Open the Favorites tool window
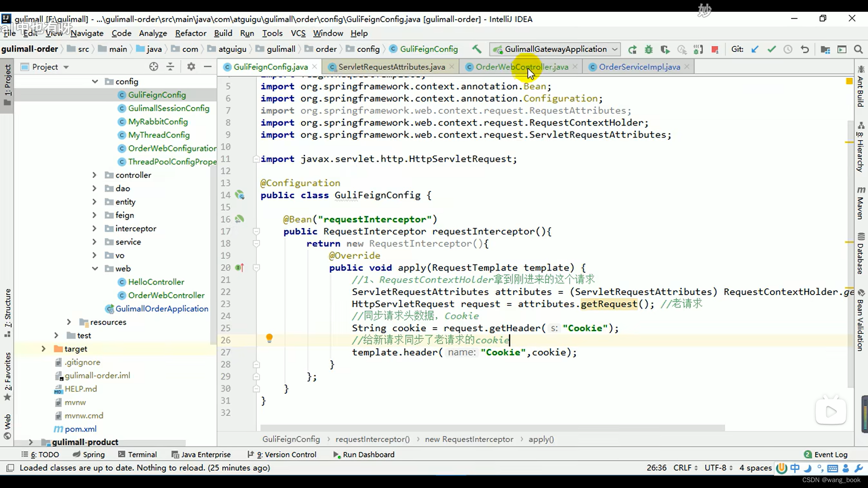Screen dimensions: 868x488 click(8, 376)
